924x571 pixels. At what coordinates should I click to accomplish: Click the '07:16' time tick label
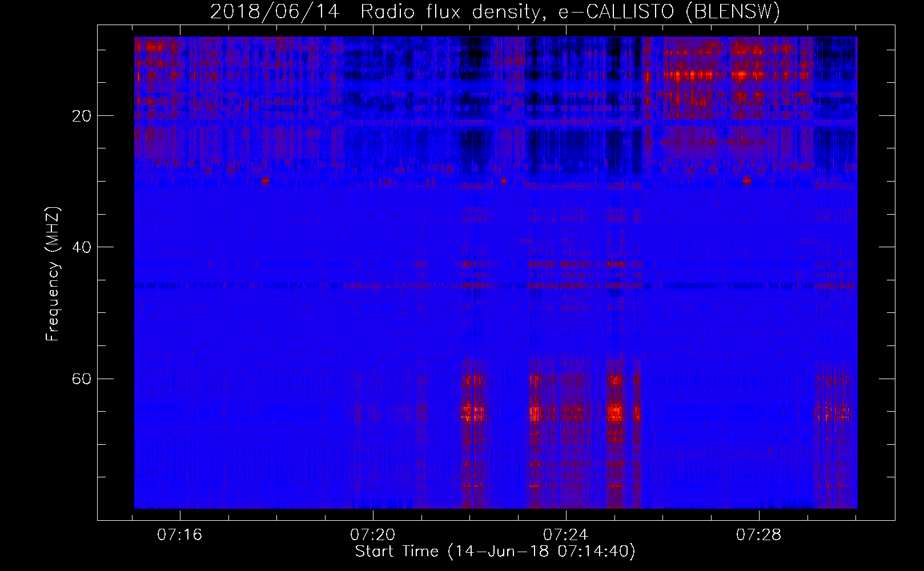point(180,535)
